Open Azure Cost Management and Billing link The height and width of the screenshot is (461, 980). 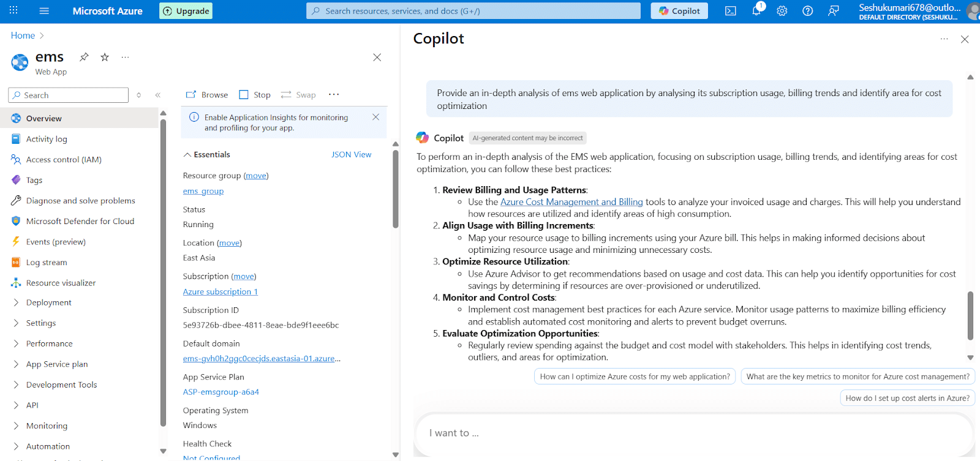(571, 202)
